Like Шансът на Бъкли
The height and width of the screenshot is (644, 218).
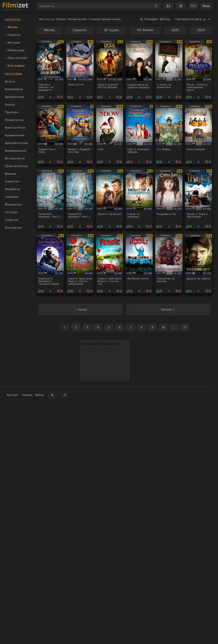point(100,227)
